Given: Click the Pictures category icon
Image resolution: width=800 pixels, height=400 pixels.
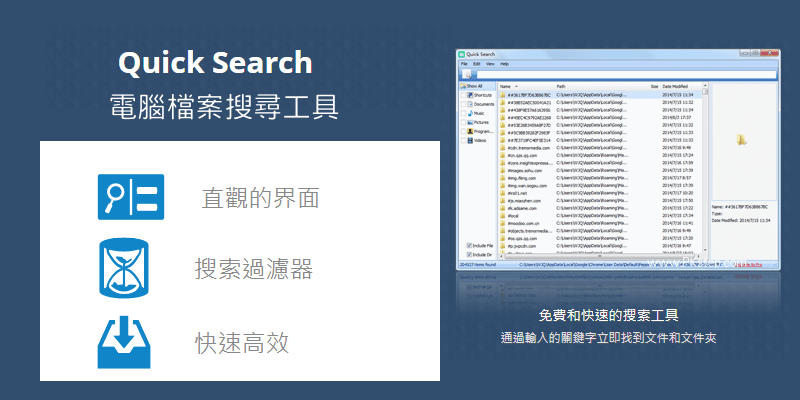Looking at the screenshot, I should 470,122.
